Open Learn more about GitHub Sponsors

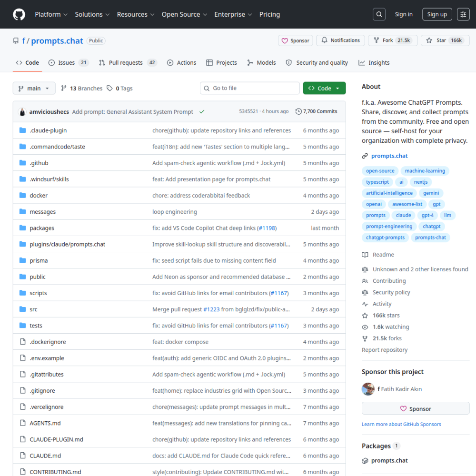pos(401,424)
